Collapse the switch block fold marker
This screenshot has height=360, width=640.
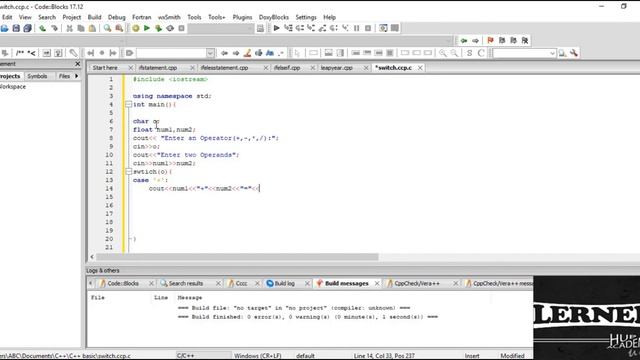click(x=128, y=171)
